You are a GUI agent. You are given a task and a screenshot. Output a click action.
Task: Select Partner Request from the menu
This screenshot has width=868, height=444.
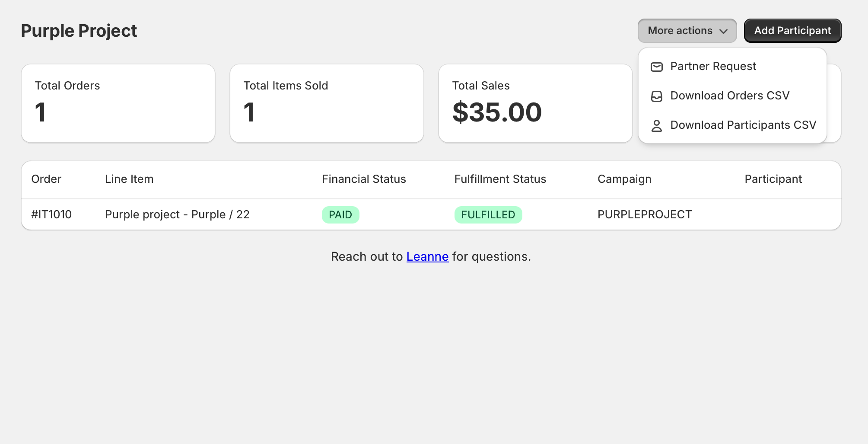713,66
